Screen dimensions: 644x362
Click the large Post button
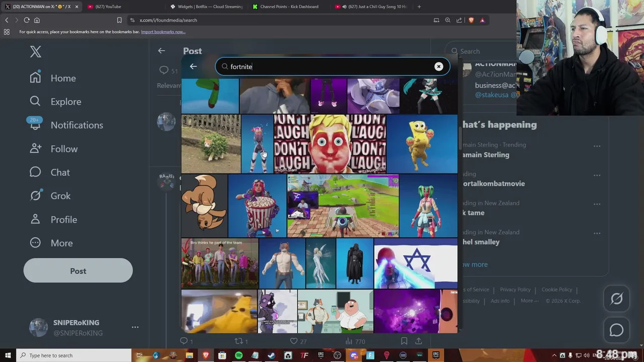pos(78,271)
